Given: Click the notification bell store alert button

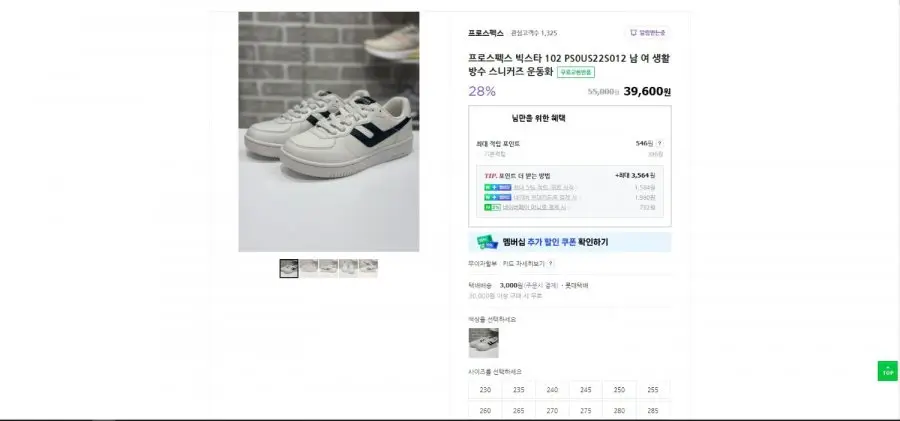Looking at the screenshot, I should (647, 33).
